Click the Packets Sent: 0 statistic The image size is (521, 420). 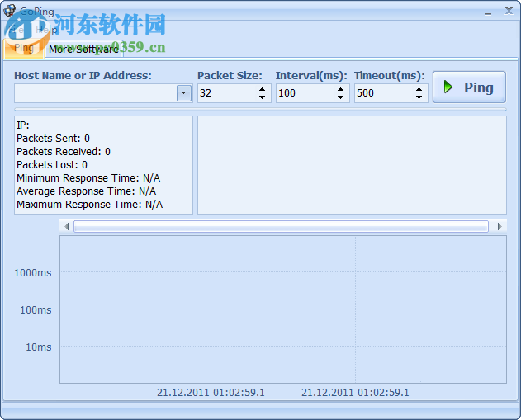[x=53, y=139]
